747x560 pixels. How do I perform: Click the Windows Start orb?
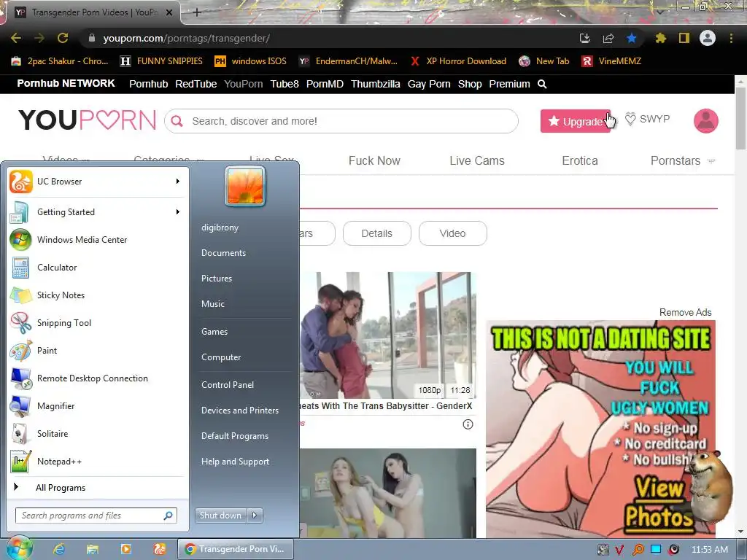tap(18, 548)
